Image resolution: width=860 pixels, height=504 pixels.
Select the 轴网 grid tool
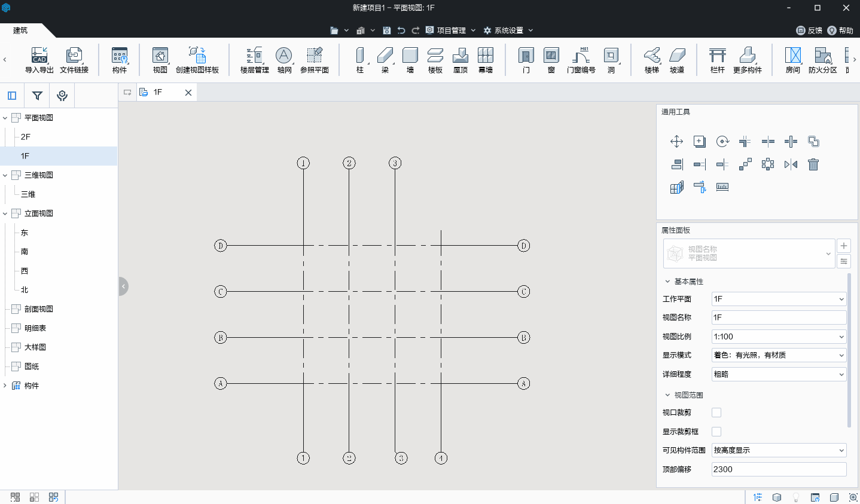(x=284, y=60)
